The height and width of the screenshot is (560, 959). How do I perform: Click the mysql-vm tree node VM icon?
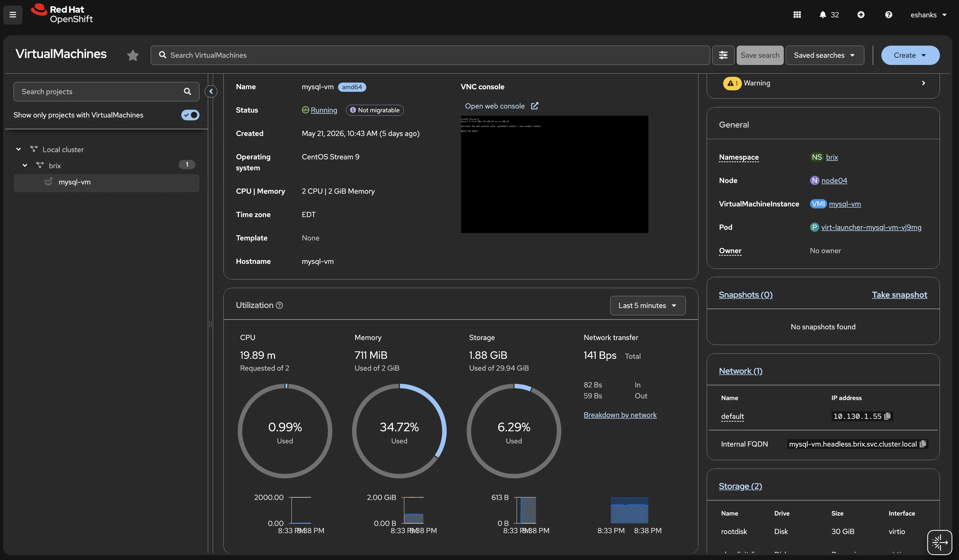[x=48, y=182]
